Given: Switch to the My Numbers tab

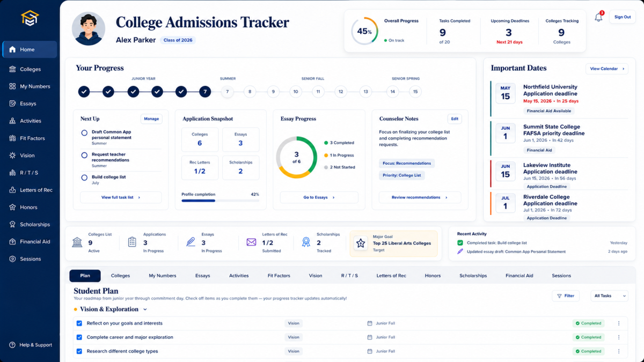Looking at the screenshot, I should tap(163, 276).
